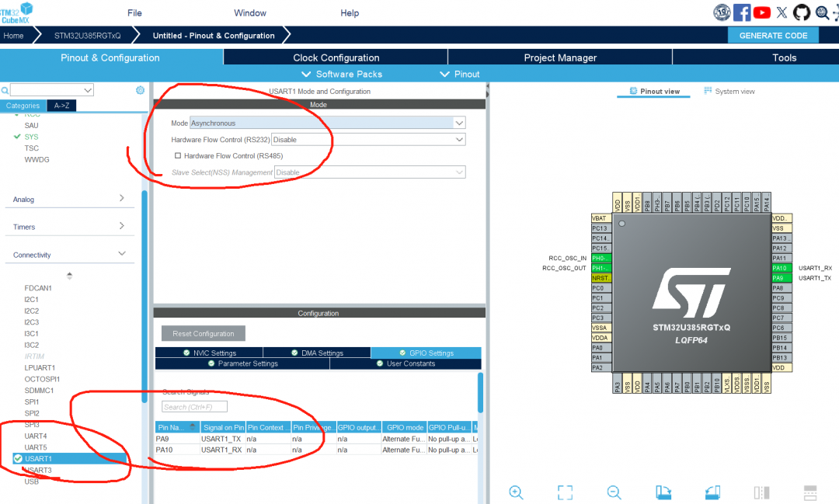Click the VBAT pin on the chip

pos(601,218)
